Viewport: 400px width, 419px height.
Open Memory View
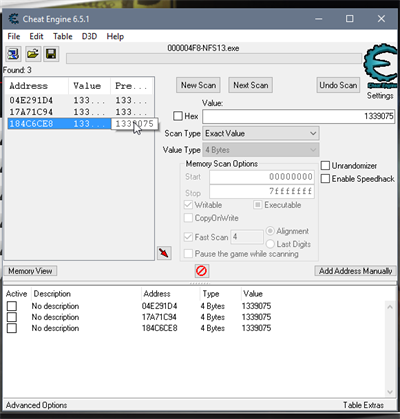click(30, 271)
